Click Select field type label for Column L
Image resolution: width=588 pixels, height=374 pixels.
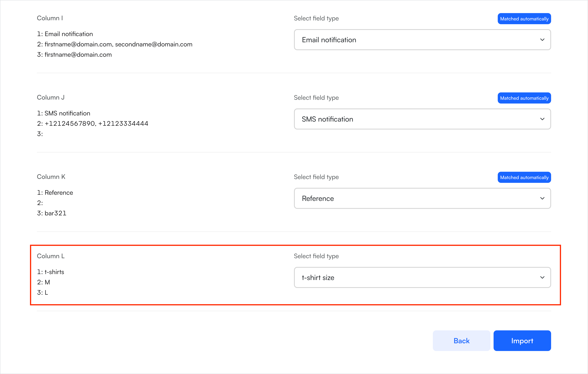(x=316, y=256)
